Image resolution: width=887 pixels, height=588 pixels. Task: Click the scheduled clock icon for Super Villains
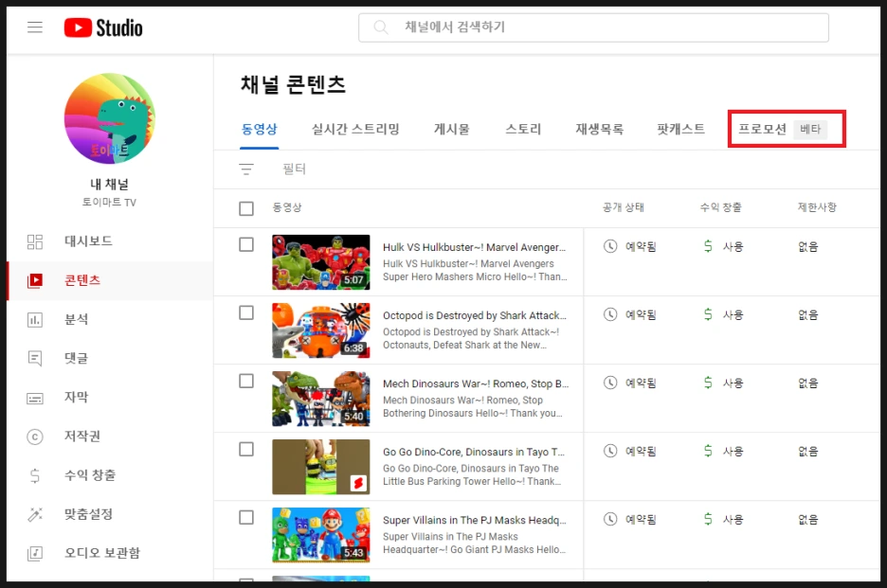(x=610, y=519)
